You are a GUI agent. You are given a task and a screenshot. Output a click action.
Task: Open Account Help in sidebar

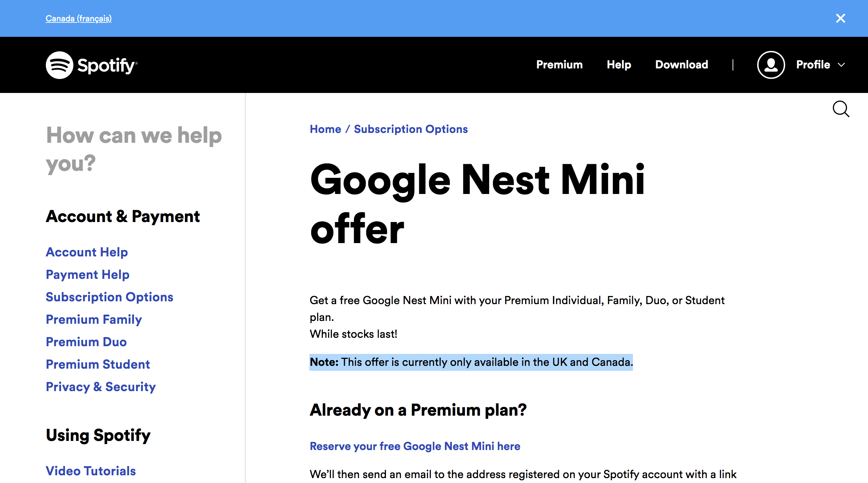[87, 252]
